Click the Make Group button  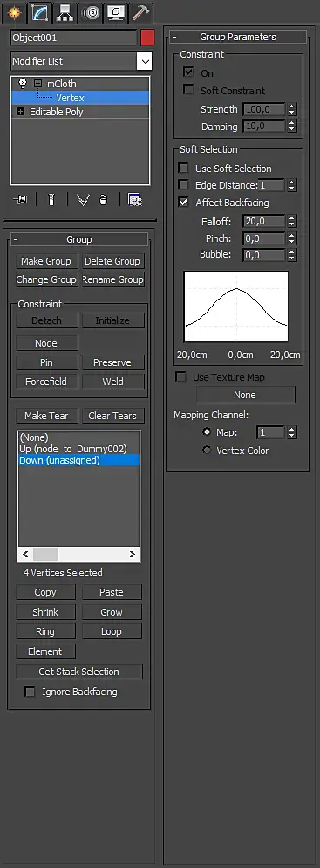pyautogui.click(x=46, y=261)
